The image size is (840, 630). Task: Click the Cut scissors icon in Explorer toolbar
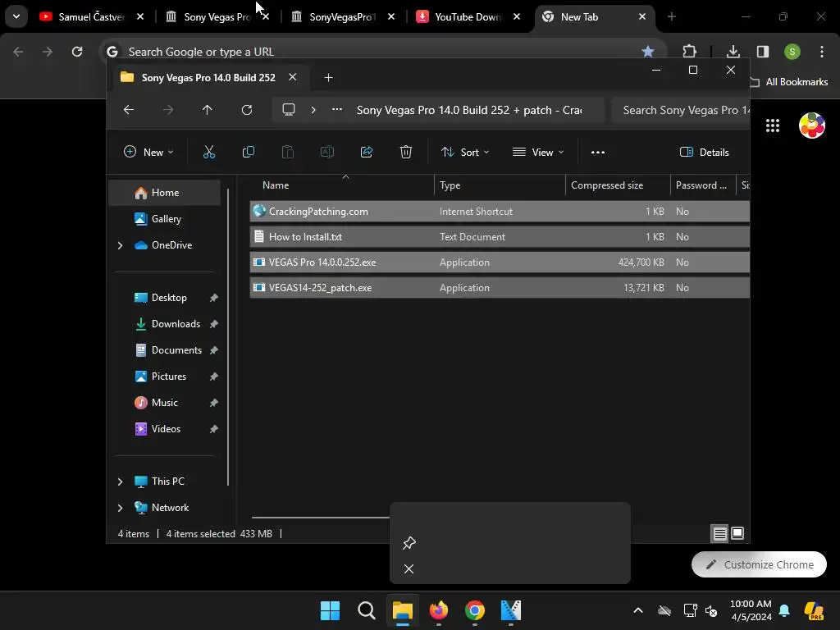tap(209, 152)
